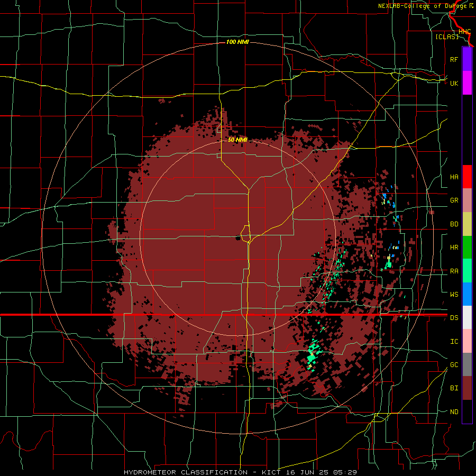Screen dimensions: 476x476
Task: Click the "50 NMI" range ring label
Action: (237, 140)
